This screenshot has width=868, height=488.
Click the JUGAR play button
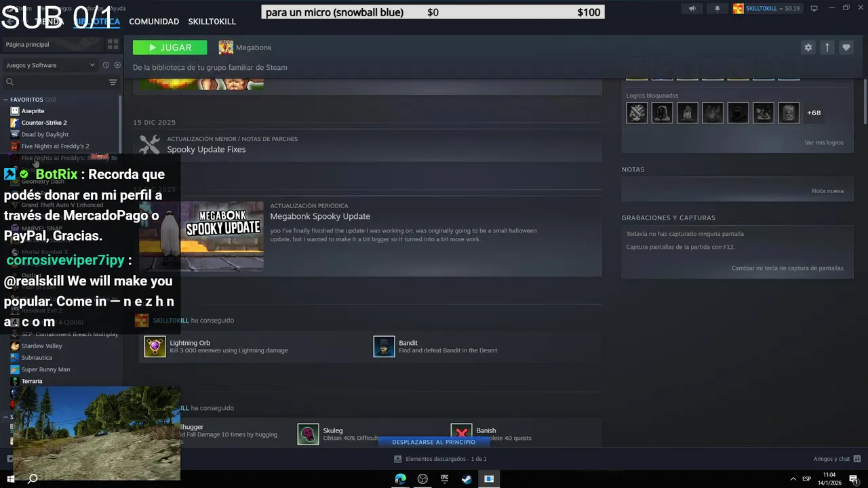170,47
